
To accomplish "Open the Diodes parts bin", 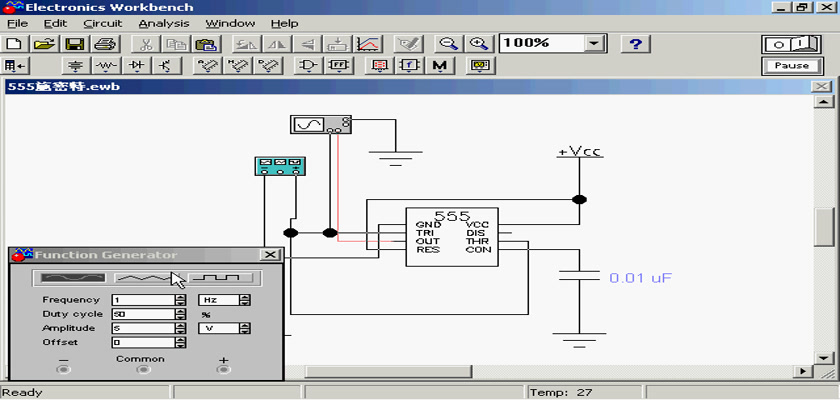I will click(x=137, y=66).
